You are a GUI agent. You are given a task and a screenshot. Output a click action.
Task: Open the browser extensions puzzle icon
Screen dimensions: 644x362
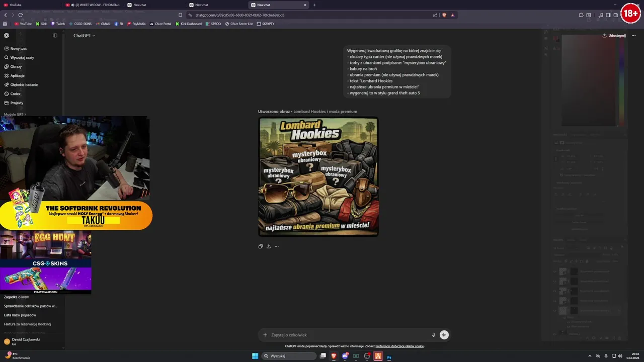pyautogui.click(x=581, y=15)
